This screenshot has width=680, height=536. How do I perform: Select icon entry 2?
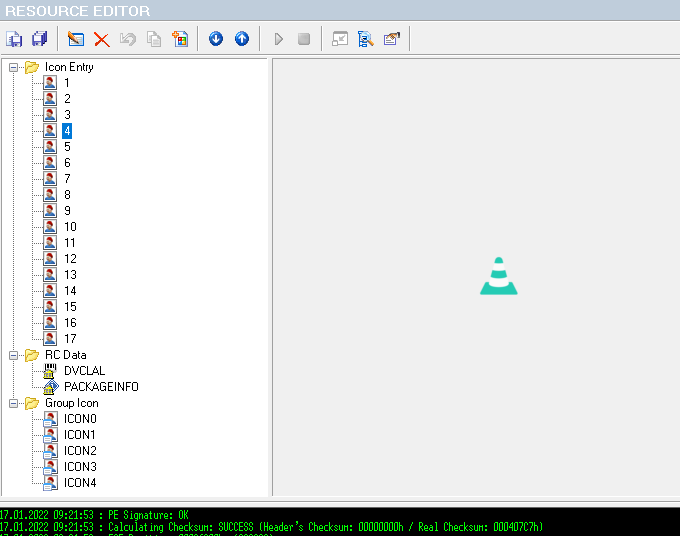[67, 99]
